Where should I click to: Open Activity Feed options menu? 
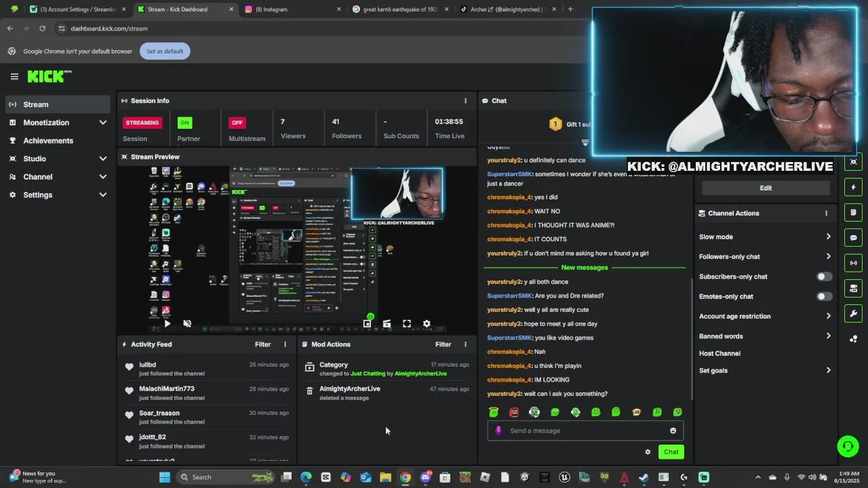(x=285, y=344)
